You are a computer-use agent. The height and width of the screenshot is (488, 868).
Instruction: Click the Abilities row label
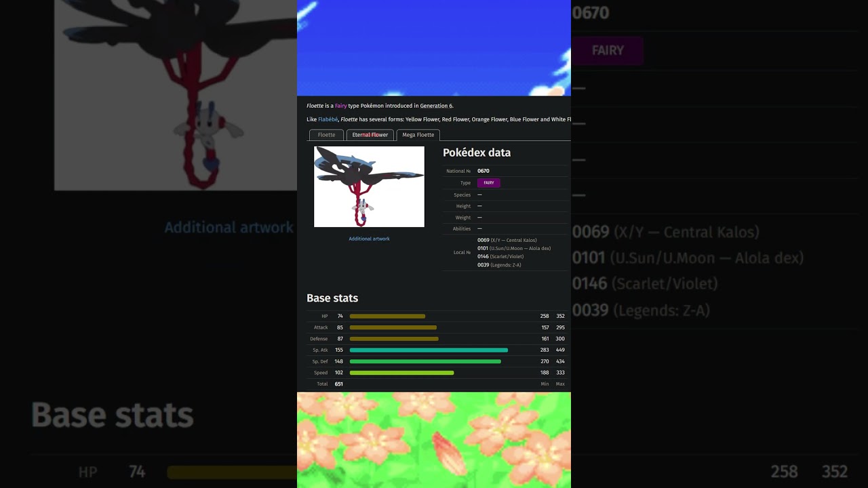[x=462, y=229]
